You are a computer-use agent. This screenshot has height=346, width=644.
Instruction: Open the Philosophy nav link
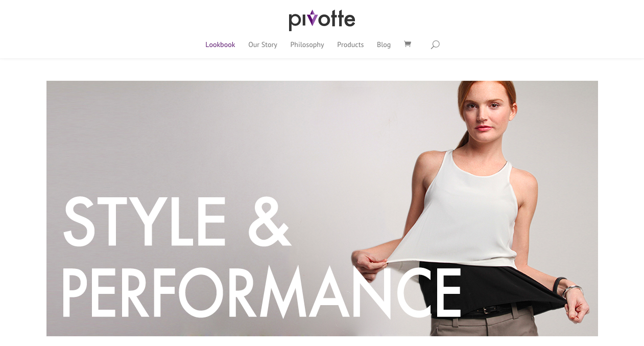coord(307,45)
